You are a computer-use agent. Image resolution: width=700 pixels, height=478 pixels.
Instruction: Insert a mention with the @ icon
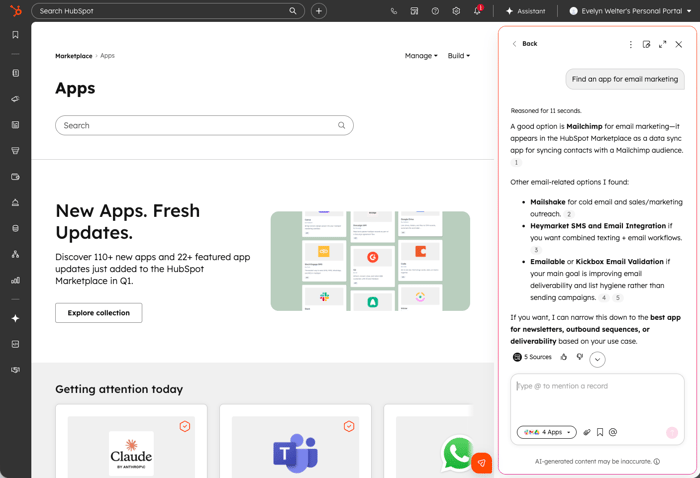[x=613, y=432]
